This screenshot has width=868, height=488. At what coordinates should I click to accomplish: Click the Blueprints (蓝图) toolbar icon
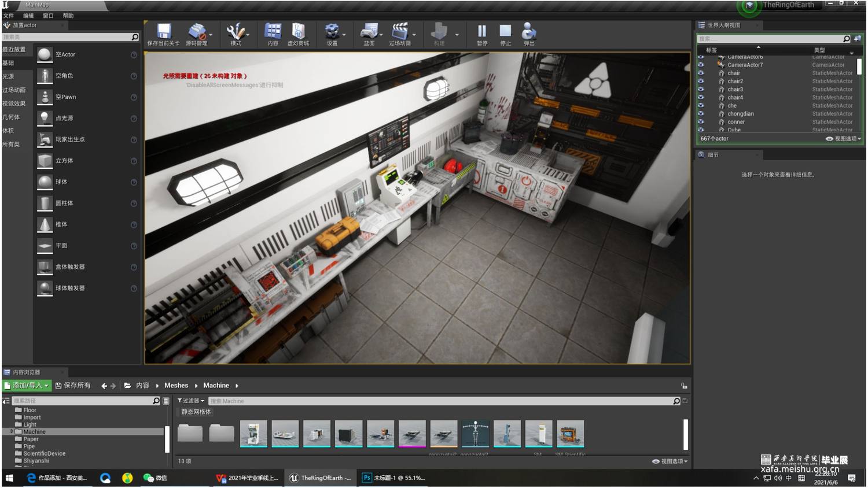(x=369, y=32)
